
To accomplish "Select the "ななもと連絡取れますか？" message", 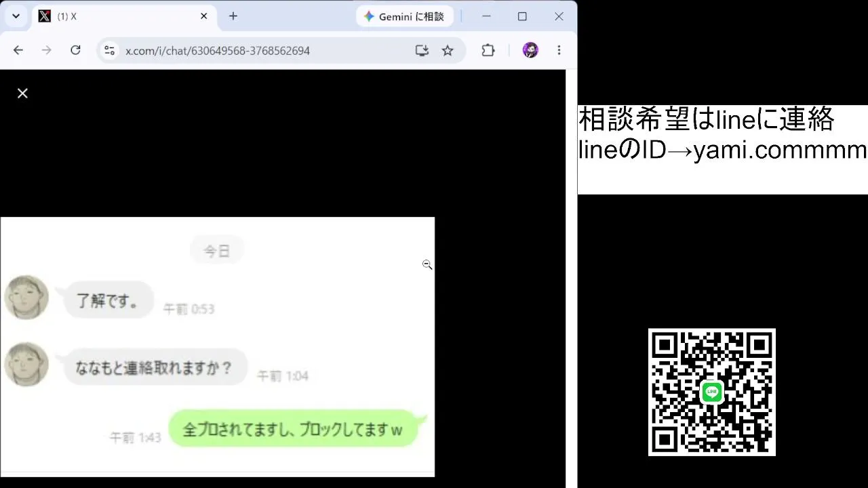I will (x=155, y=367).
